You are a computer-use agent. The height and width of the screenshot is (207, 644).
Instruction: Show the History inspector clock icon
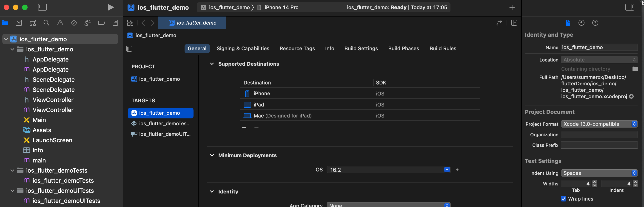[x=581, y=23]
